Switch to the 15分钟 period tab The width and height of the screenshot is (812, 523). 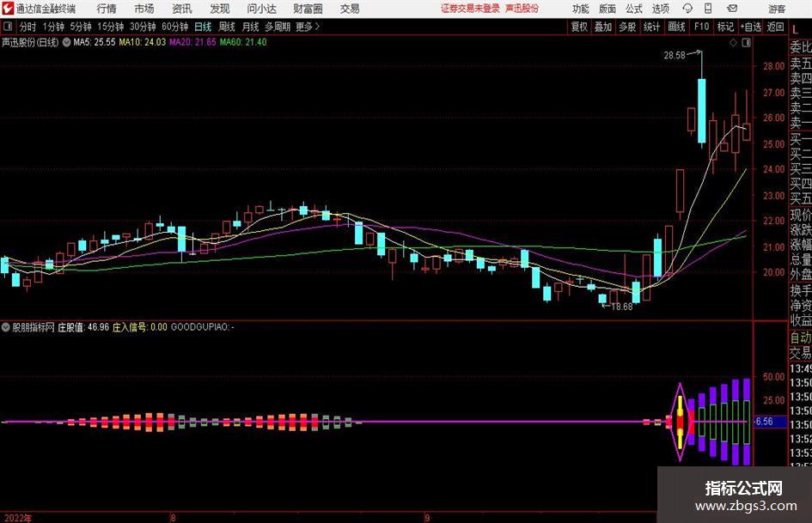click(x=111, y=27)
